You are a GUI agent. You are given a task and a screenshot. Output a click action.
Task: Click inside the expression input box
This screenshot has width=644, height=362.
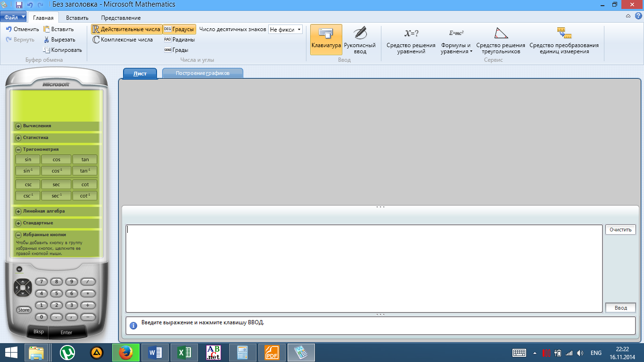tap(364, 268)
